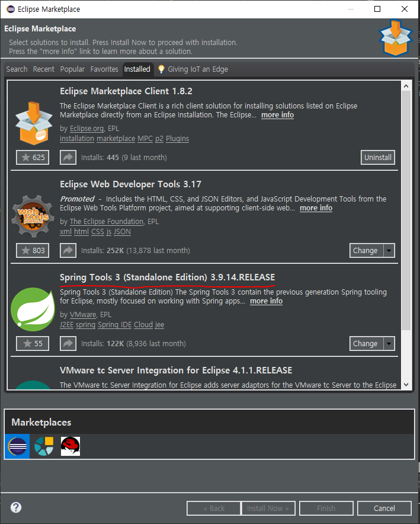The image size is (420, 524).
Task: Click the CSS tag
Action: point(98,232)
